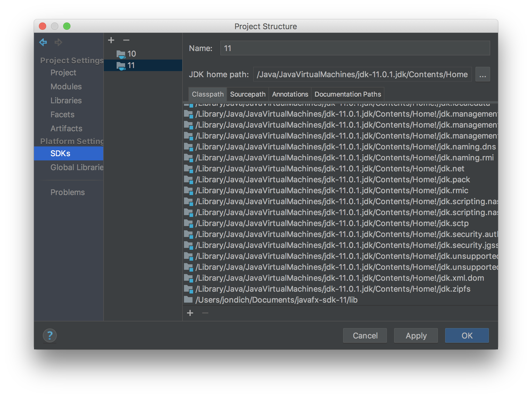Click the Name text field
The height and width of the screenshot is (398, 532).
tap(355, 48)
